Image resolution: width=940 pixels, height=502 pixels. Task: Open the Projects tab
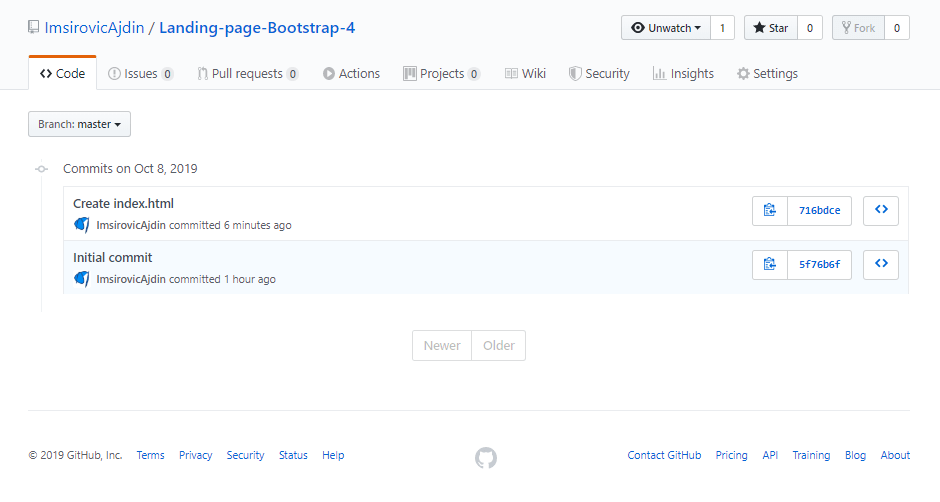442,73
